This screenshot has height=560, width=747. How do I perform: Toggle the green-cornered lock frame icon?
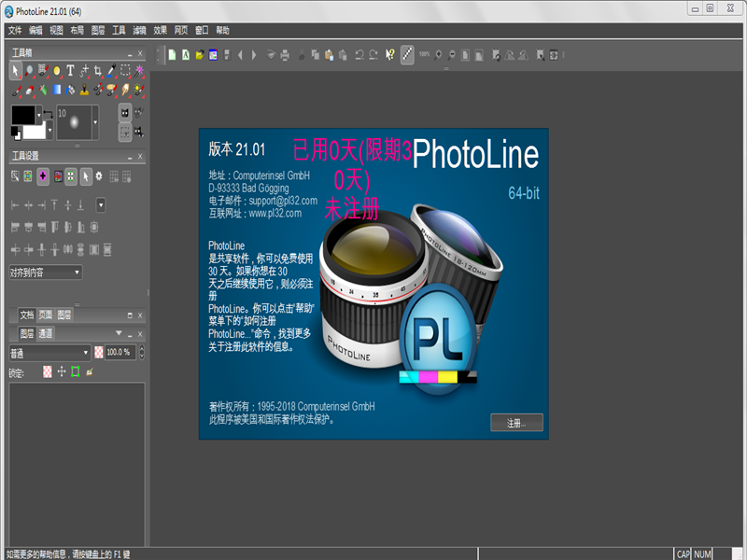[x=76, y=371]
